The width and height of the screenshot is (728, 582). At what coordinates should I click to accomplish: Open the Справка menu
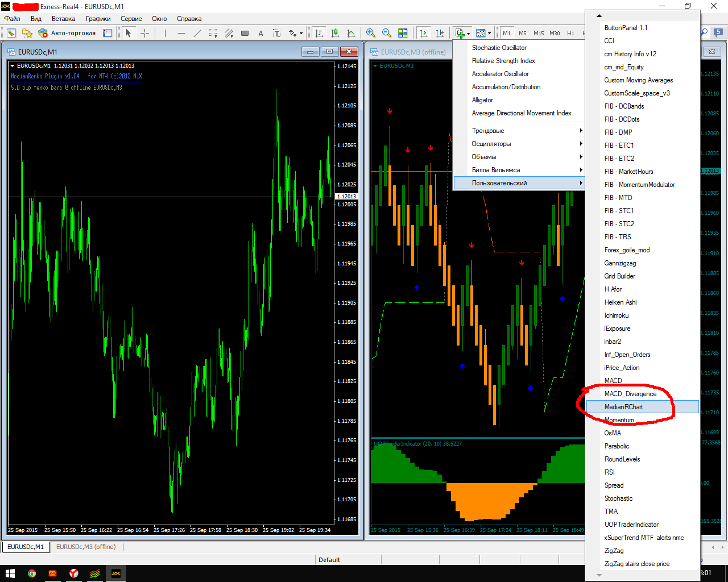pos(189,19)
